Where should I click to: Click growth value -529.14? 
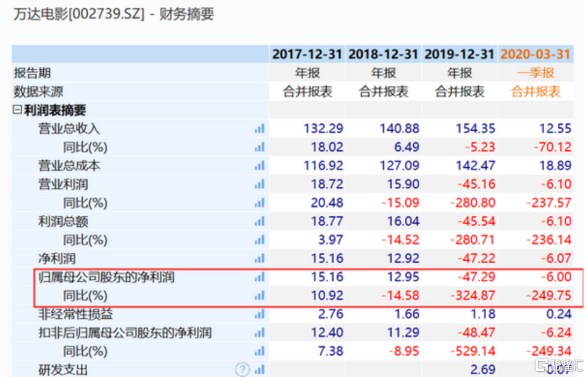tap(473, 351)
